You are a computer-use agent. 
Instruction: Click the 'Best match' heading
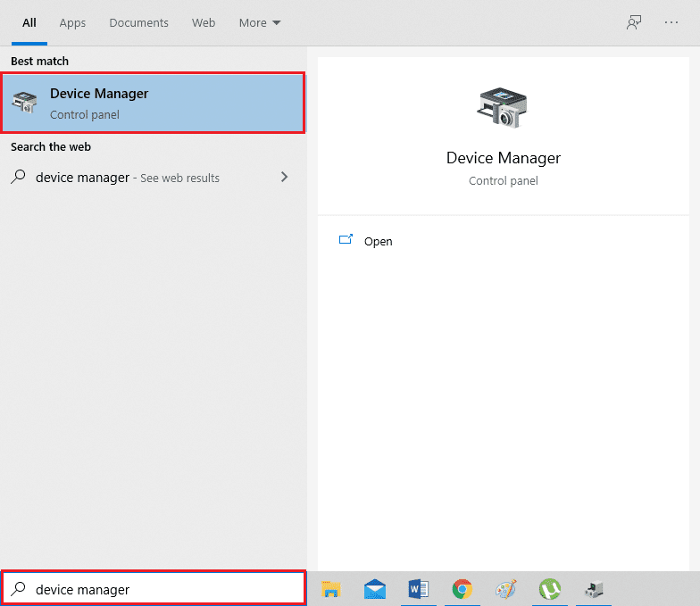coord(39,61)
